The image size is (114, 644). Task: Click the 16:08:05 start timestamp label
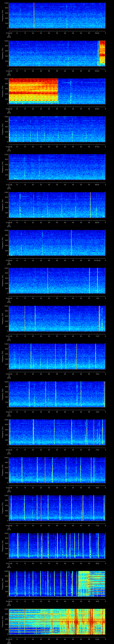point(9,601)
